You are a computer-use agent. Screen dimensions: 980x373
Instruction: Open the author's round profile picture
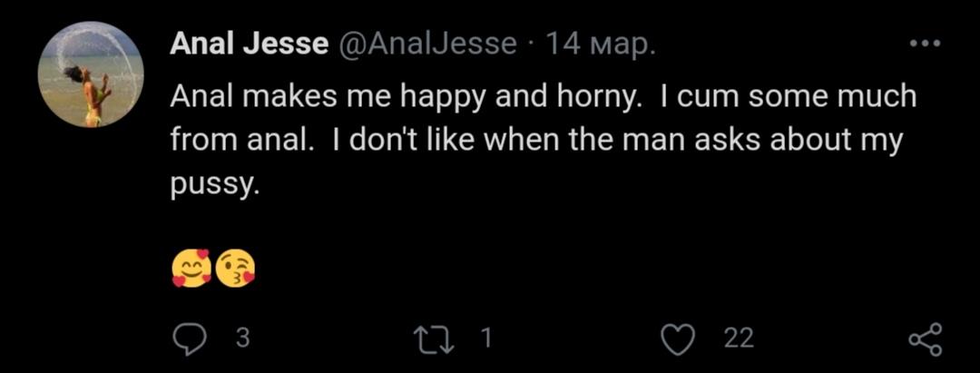click(x=91, y=74)
